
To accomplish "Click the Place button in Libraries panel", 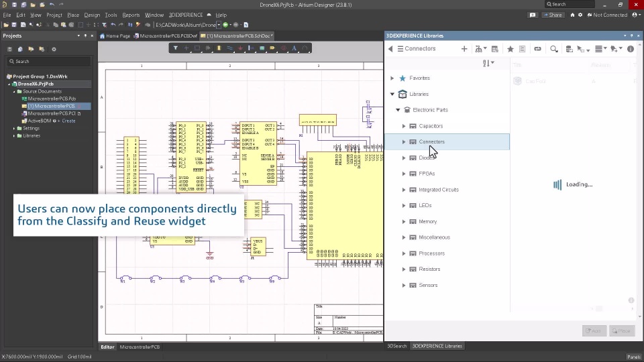I will pos(621,330).
